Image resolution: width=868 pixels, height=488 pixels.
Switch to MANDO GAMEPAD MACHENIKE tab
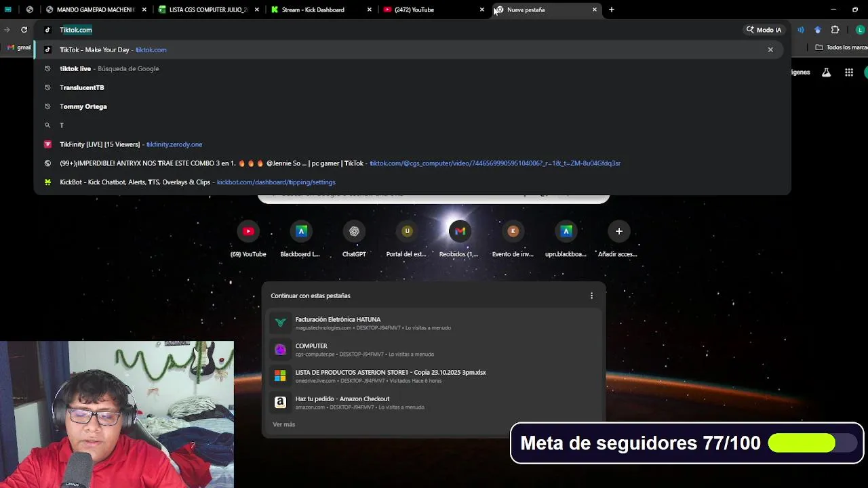95,9
